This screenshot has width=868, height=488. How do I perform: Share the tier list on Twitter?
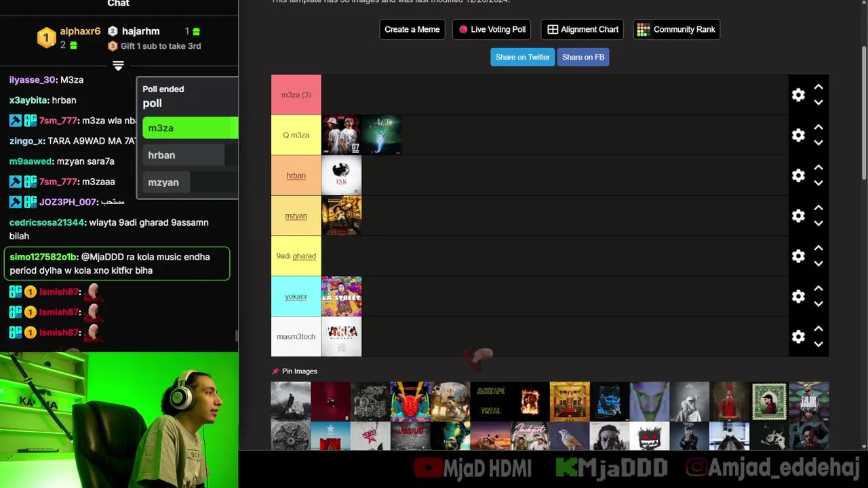click(522, 57)
